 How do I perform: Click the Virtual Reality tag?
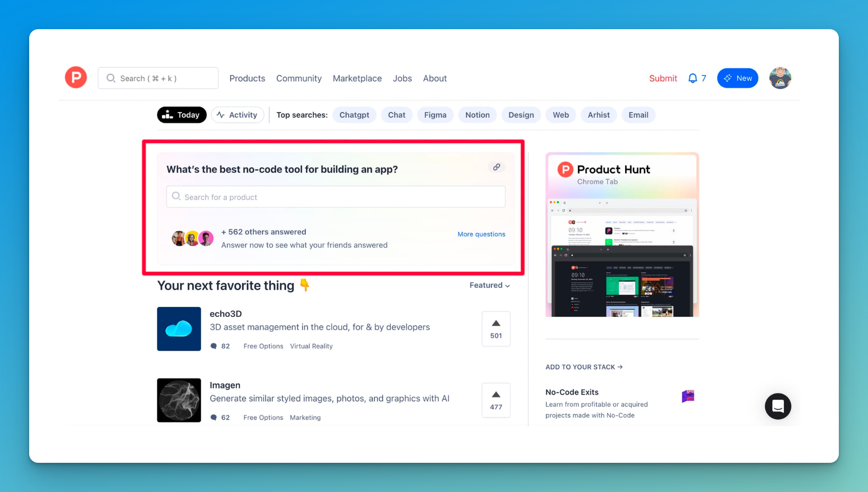[311, 346]
